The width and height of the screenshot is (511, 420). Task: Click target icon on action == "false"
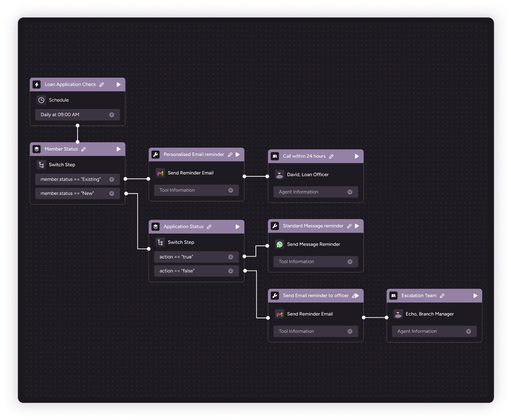230,271
